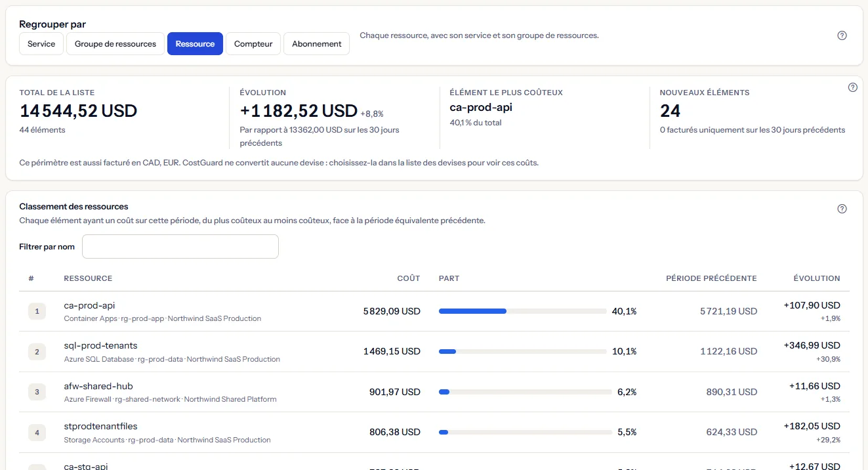868x470 pixels.
Task: Click the "40,1 % du total" caption
Action: pos(476,123)
